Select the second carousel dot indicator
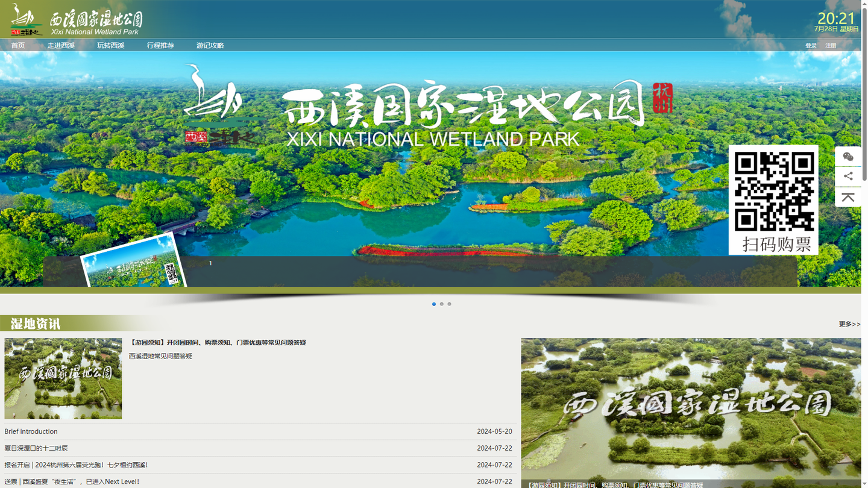The width and height of the screenshot is (868, 488). click(x=442, y=304)
